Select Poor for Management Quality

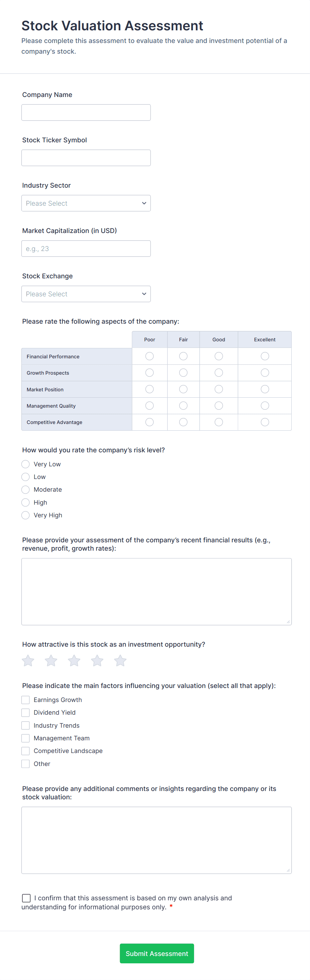click(149, 405)
